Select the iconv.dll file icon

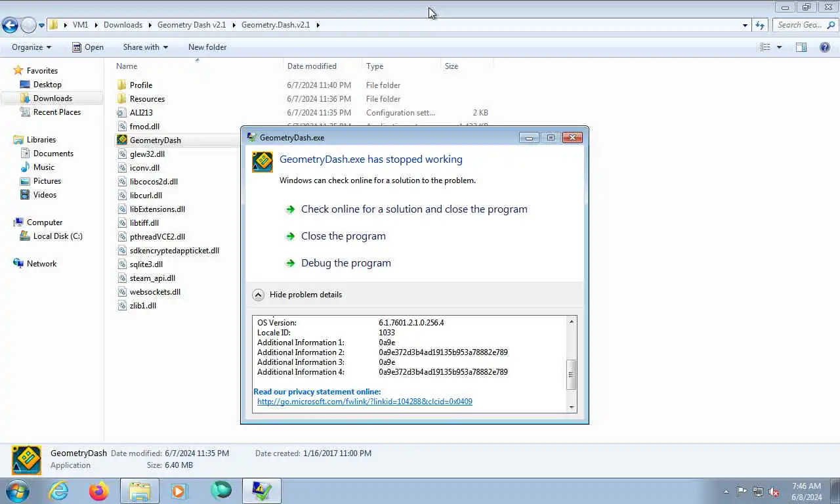[x=121, y=168]
